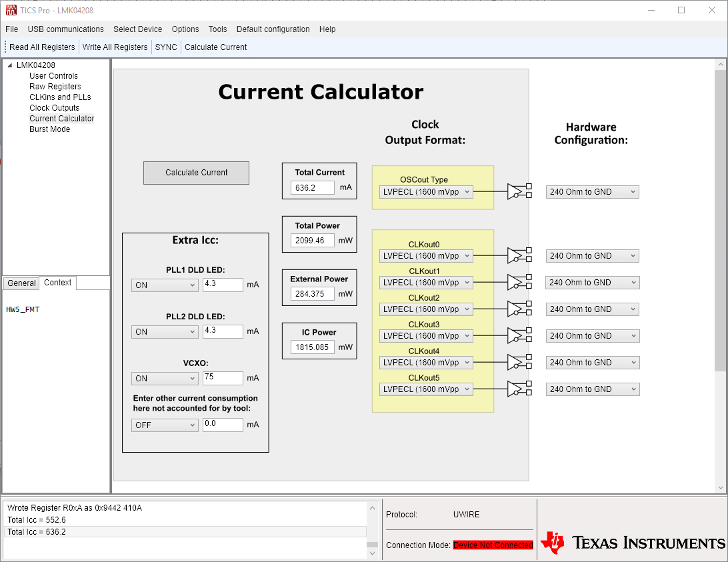Open other current consumption OFF dropdown
The image size is (728, 562).
point(165,425)
